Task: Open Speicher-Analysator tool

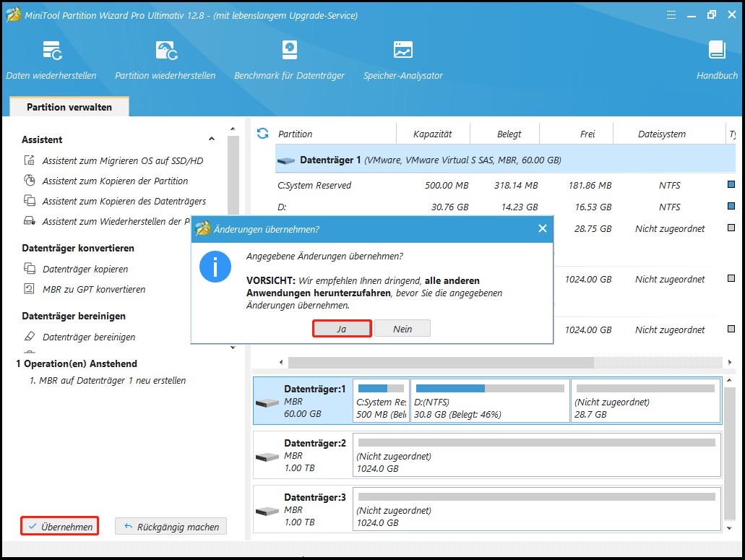Action: tap(403, 60)
